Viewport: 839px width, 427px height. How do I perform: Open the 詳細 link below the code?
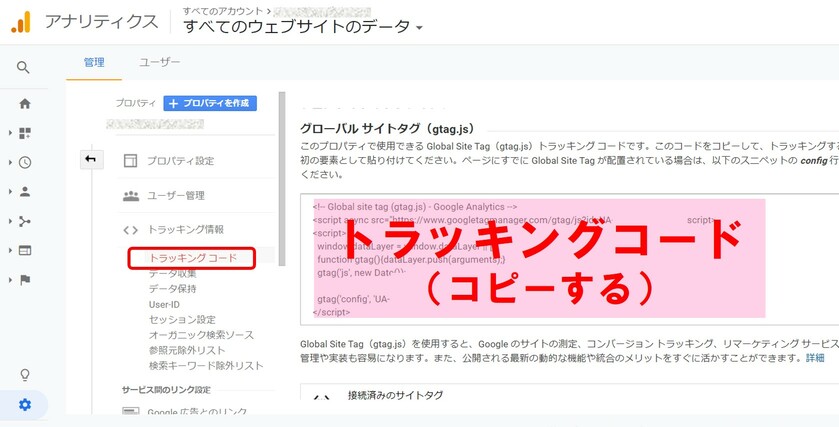pos(815,358)
